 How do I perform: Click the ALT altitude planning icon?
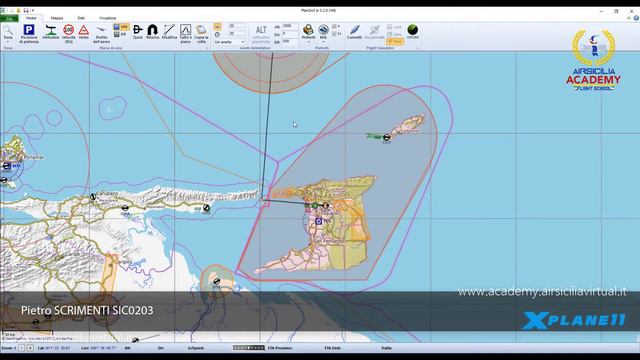click(261, 30)
